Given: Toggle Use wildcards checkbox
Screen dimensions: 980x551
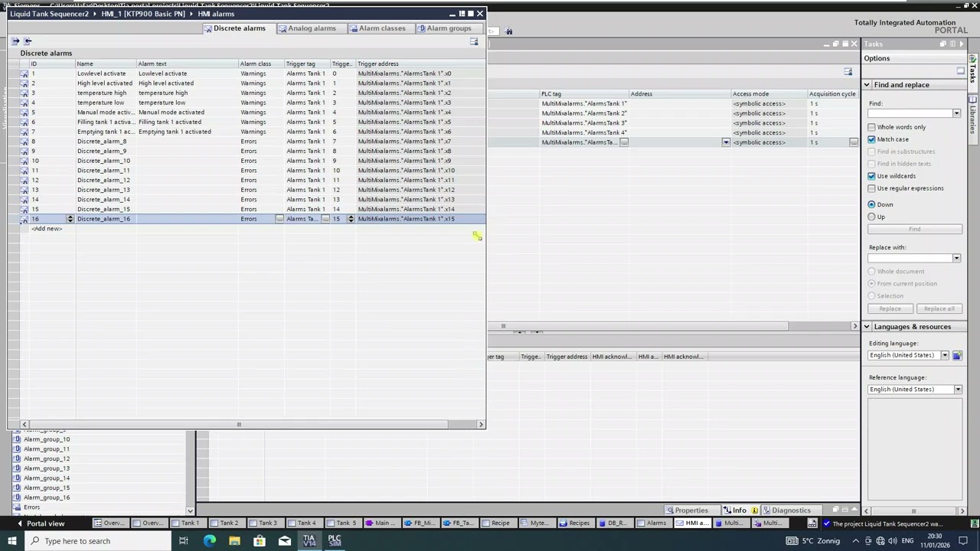Looking at the screenshot, I should (x=871, y=176).
